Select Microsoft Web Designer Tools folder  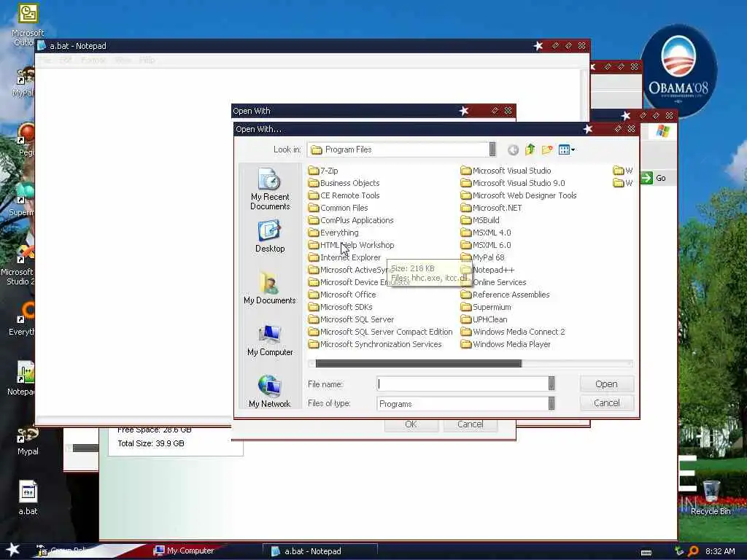[519, 195]
